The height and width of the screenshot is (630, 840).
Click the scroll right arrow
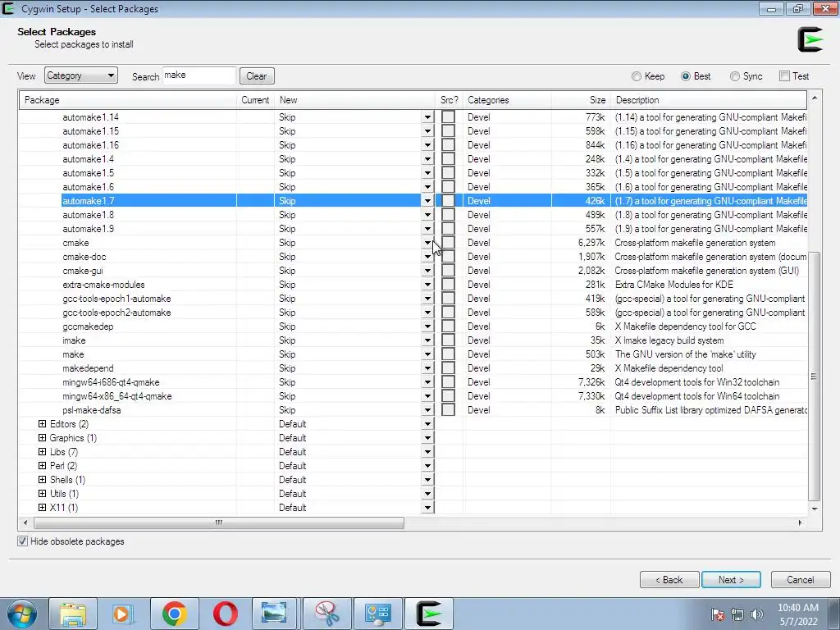801,523
